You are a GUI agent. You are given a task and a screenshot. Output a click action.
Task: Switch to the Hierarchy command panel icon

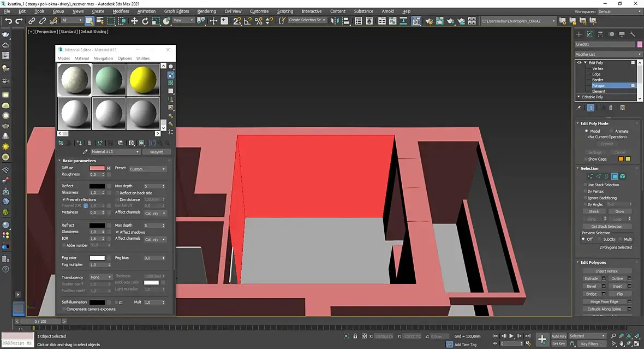(600, 34)
